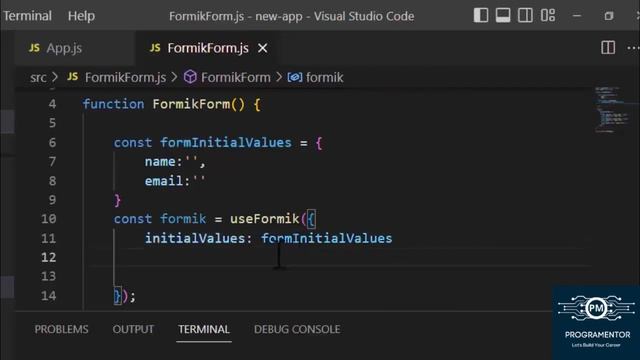Open the FormikForm.js breadcrumb
Screen dimensions: 640x360
125,78
